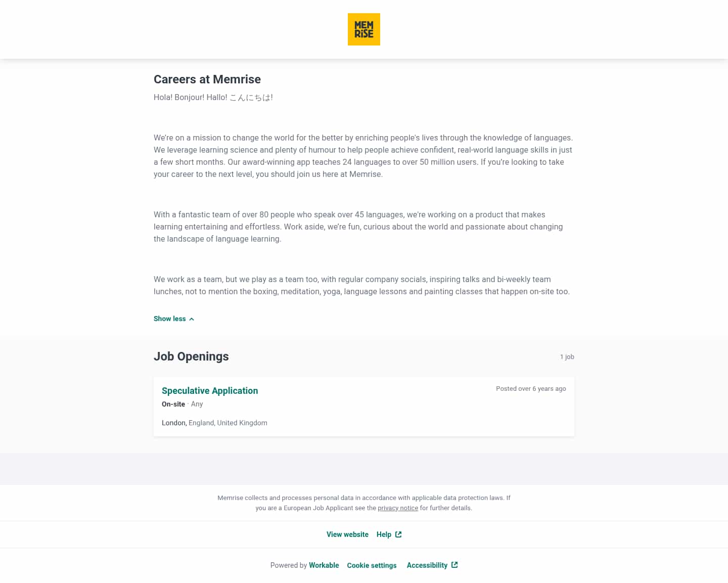728x583 pixels.
Task: Click the View website link
Action: [x=347, y=534]
